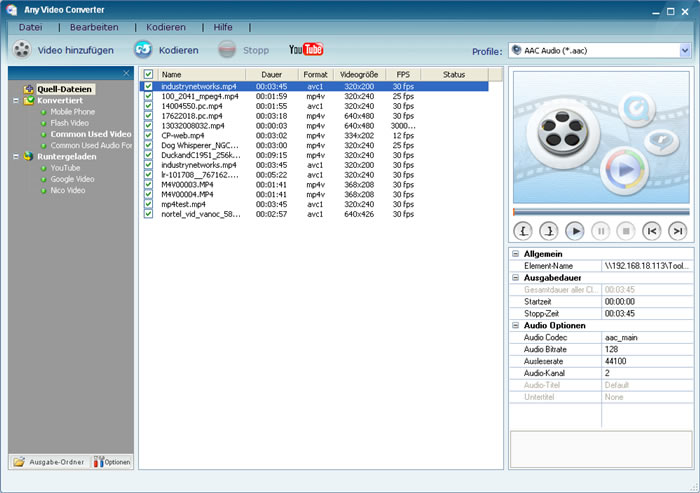Click the Video hinzufügen label
The height and width of the screenshot is (493, 700).
click(75, 50)
